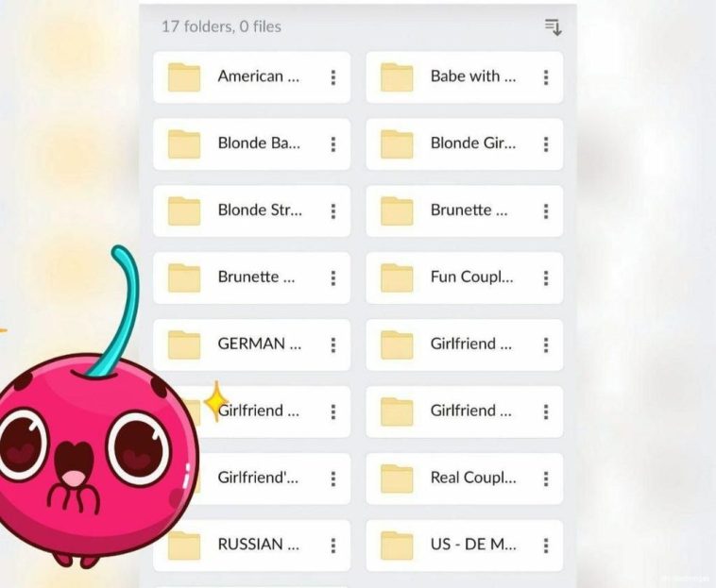Open the Fun Coupl... folder
This screenshot has height=588, width=716.
click(471, 277)
